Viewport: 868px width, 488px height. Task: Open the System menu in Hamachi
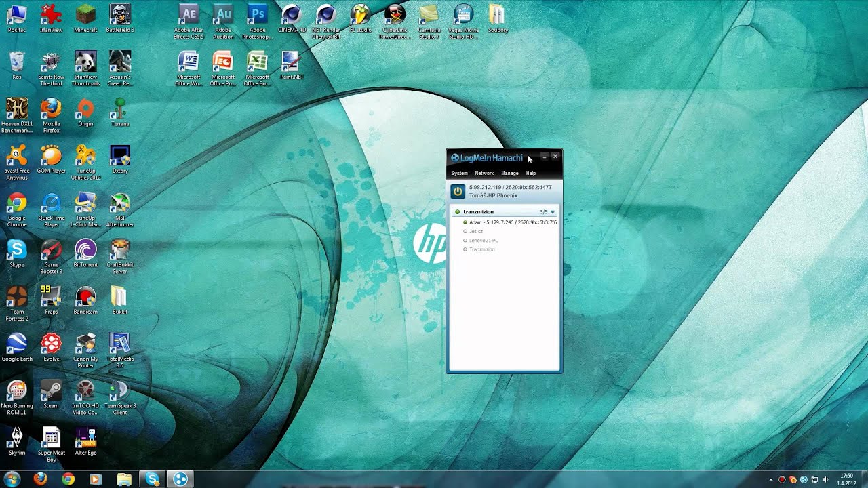(x=459, y=174)
